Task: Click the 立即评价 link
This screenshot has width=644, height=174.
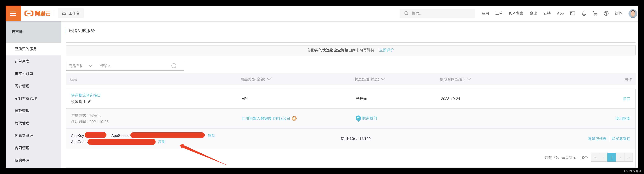Action: click(x=386, y=50)
